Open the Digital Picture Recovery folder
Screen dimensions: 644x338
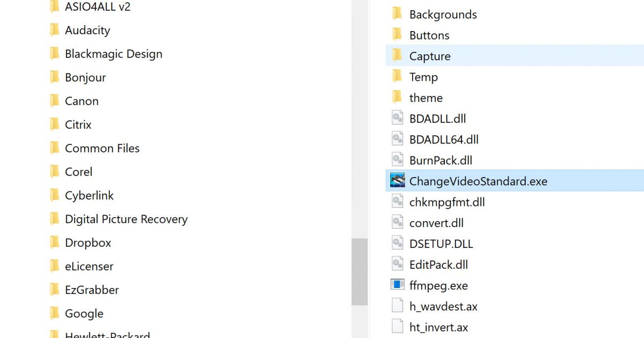point(126,219)
